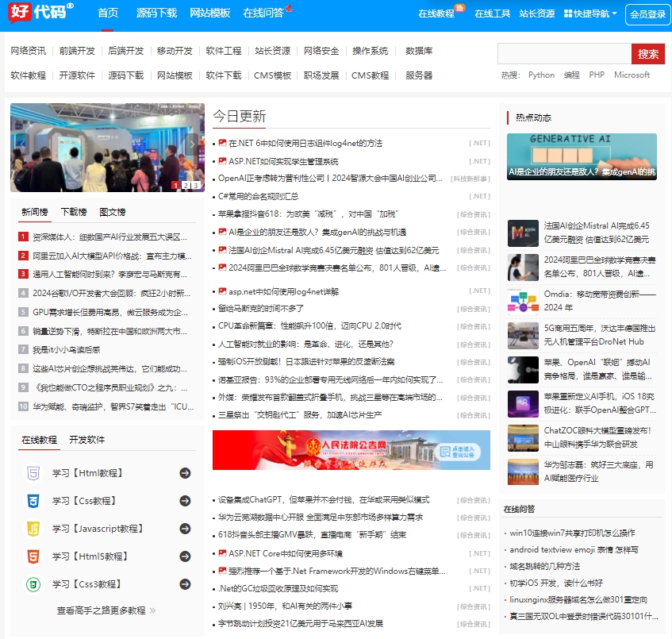Click arrow button beside 学习【Html教程】
672x639 pixels.
[x=185, y=473]
